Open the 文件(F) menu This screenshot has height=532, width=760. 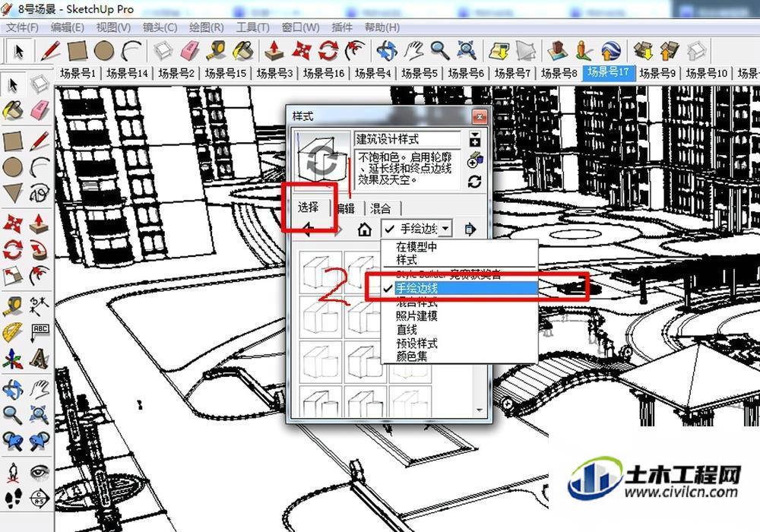[22, 27]
